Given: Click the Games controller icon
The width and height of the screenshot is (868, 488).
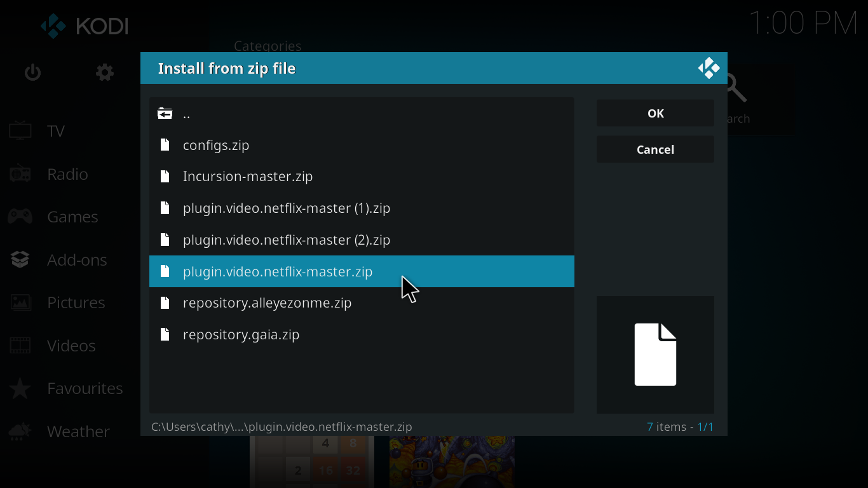Looking at the screenshot, I should tap(20, 217).
